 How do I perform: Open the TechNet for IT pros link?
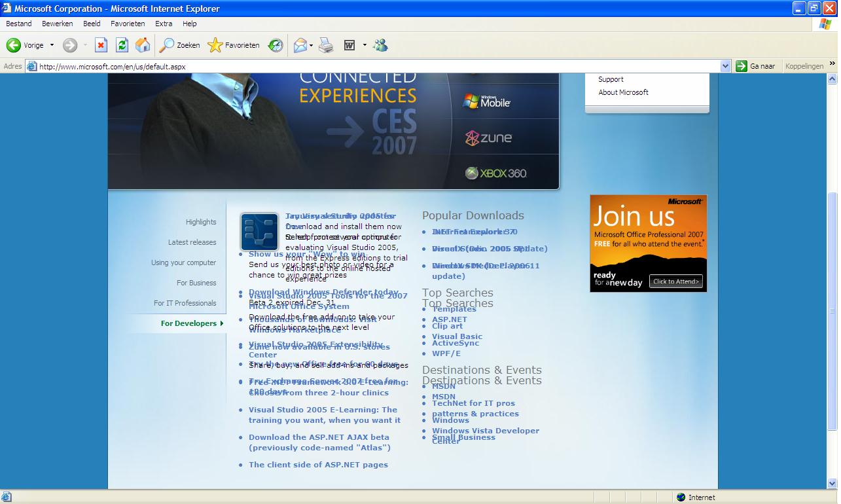473,403
